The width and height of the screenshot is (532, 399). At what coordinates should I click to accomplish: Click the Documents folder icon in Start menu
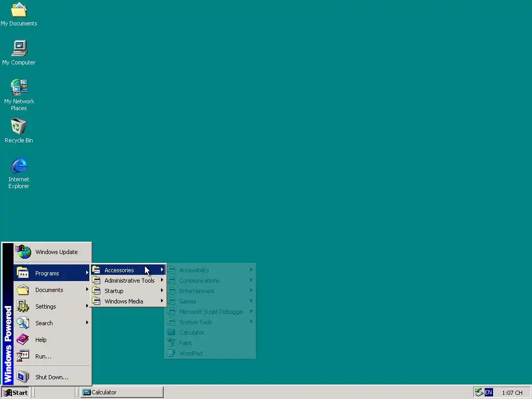23,289
